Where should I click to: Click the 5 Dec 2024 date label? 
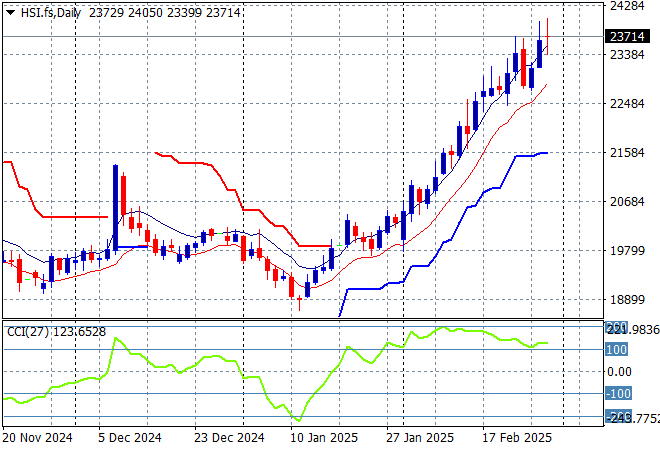128,438
